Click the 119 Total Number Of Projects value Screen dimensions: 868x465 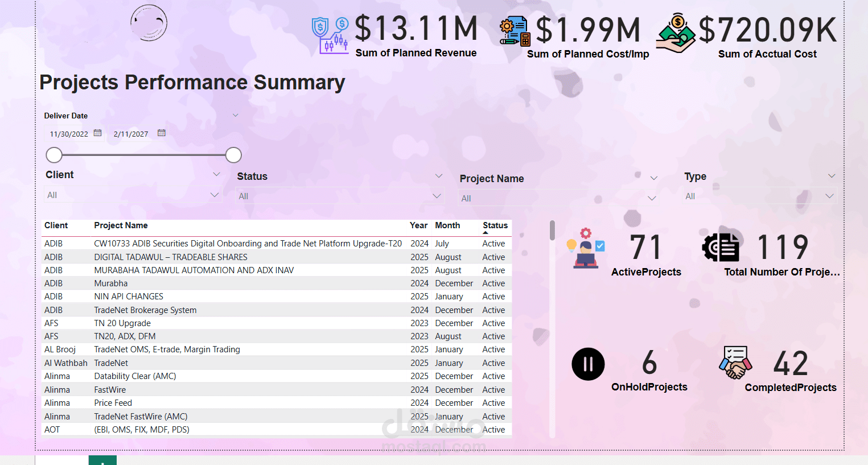(783, 248)
